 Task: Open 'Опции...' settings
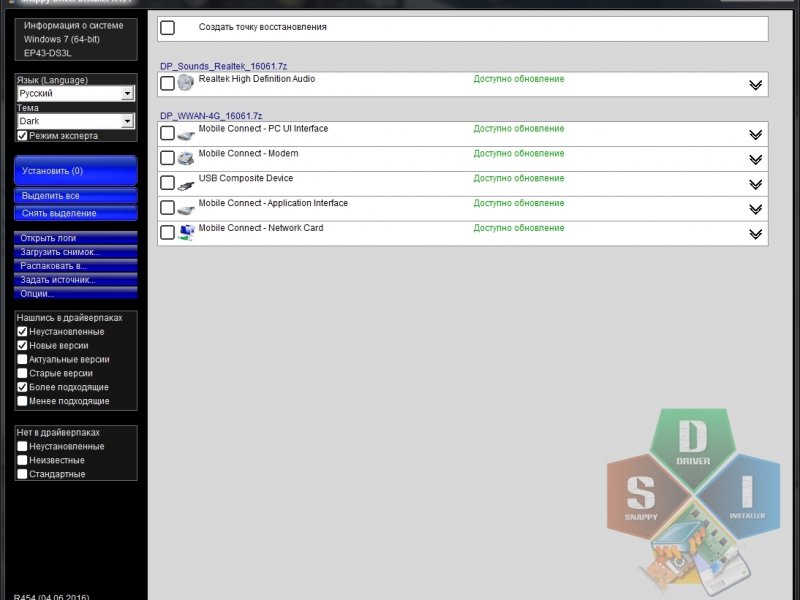click(x=76, y=293)
